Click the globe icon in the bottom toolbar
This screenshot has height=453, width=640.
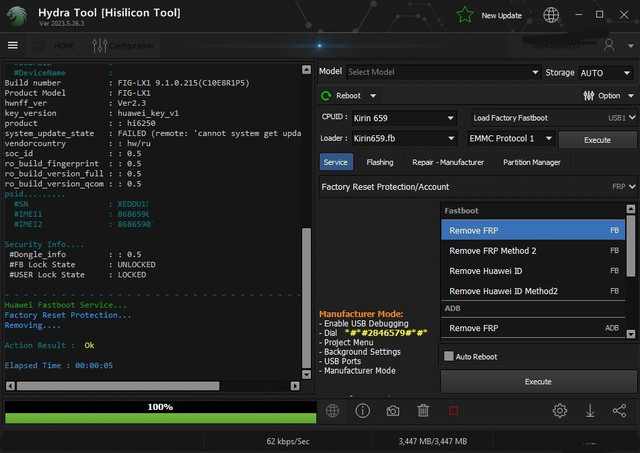332,411
